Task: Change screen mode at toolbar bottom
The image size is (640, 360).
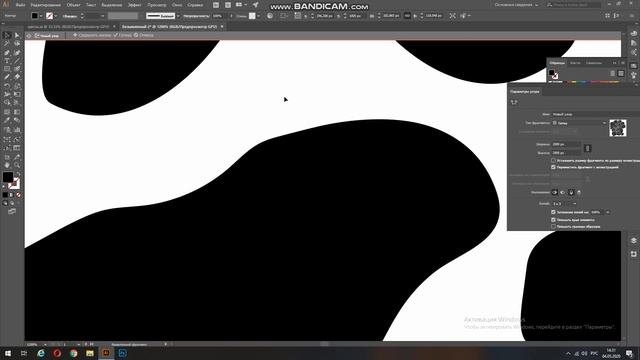Action: [x=12, y=211]
